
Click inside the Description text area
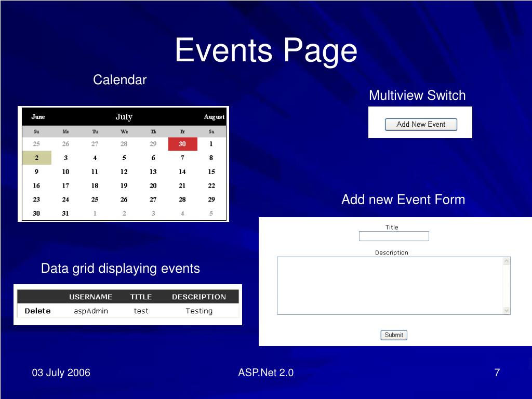(390, 286)
